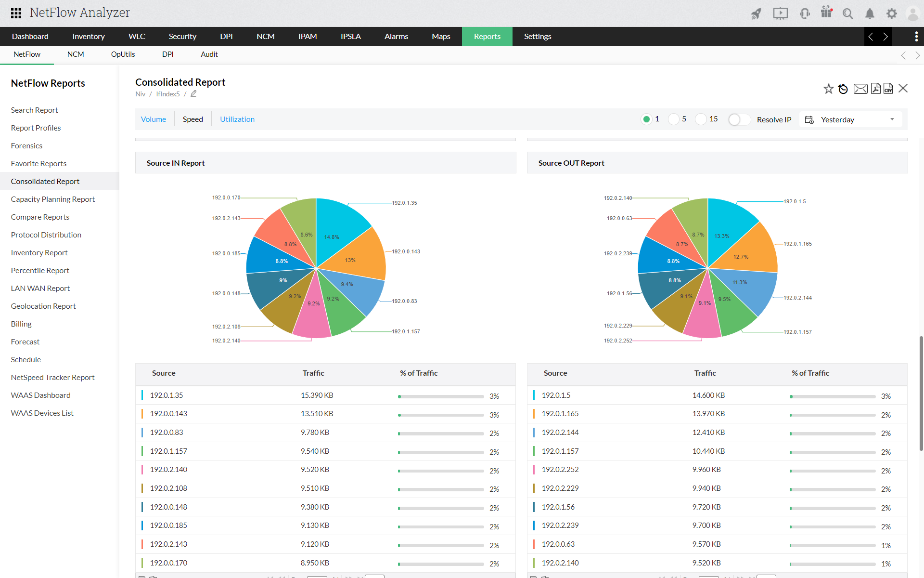Open the Protocol Distribution report
Viewport: 924px width, 578px height.
tap(46, 235)
